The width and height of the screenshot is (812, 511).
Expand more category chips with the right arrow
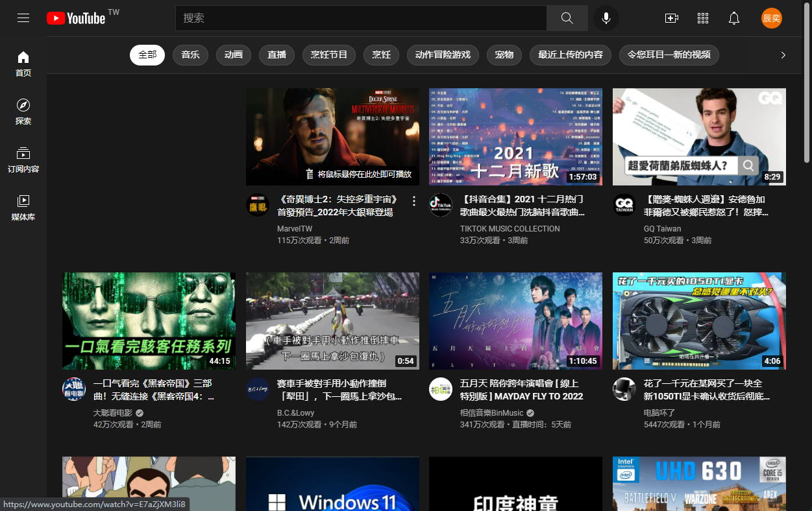pyautogui.click(x=783, y=55)
